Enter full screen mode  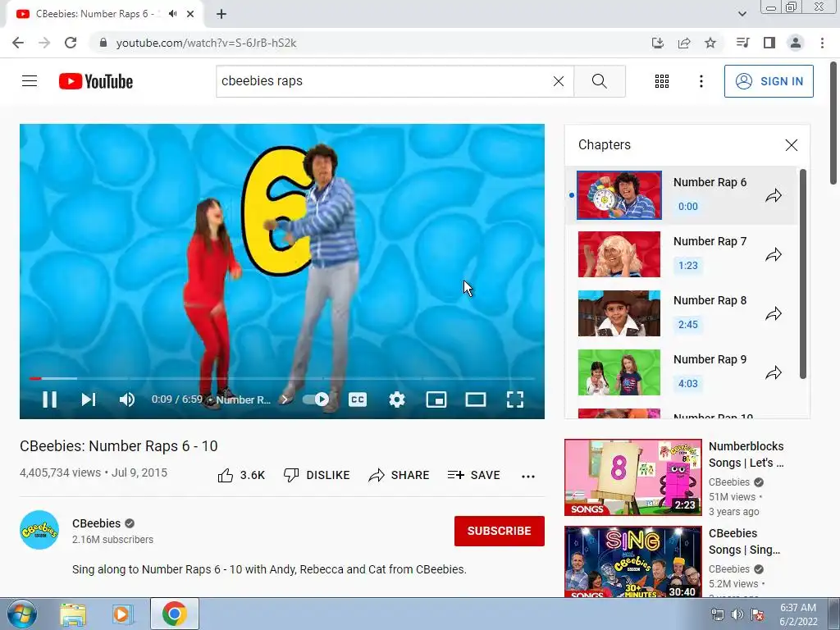coord(515,399)
